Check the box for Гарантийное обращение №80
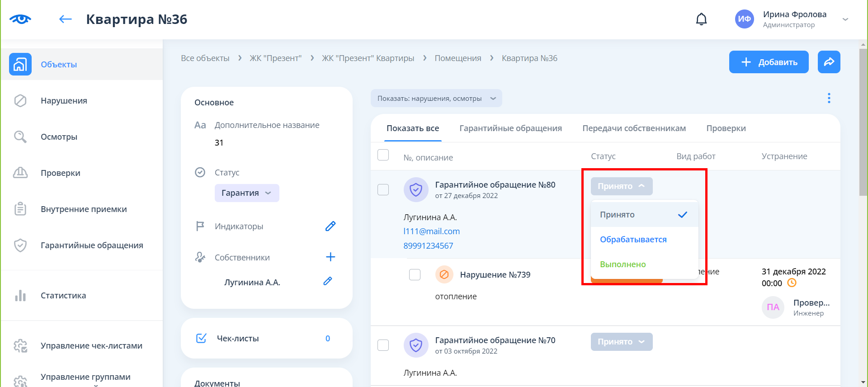Viewport: 868px width, 387px height. coord(383,189)
